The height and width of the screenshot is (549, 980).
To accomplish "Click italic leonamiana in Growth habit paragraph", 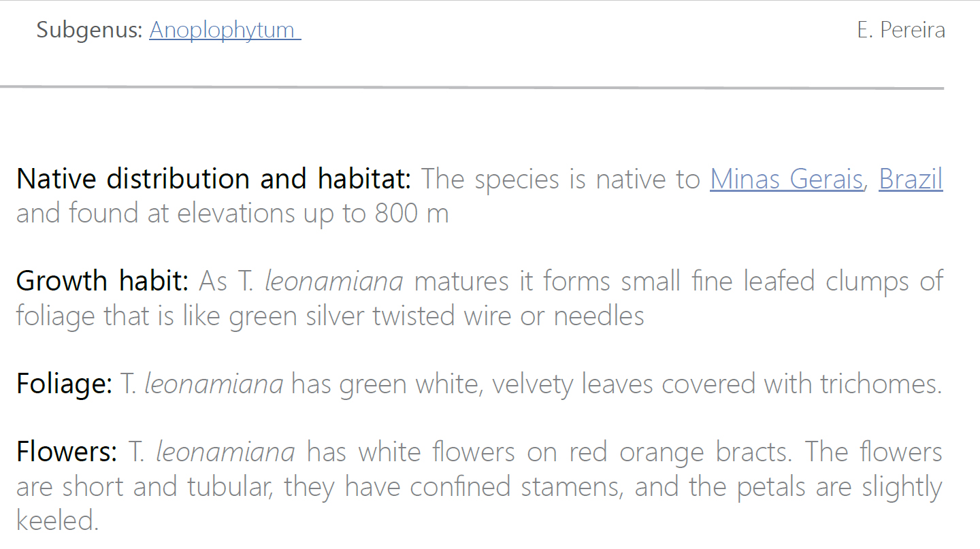I will click(x=333, y=281).
